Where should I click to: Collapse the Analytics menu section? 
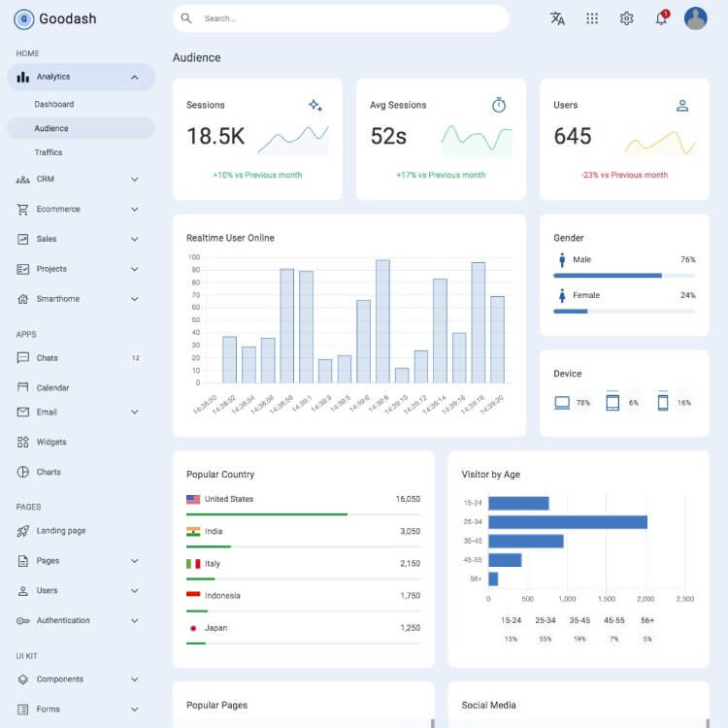(x=134, y=78)
